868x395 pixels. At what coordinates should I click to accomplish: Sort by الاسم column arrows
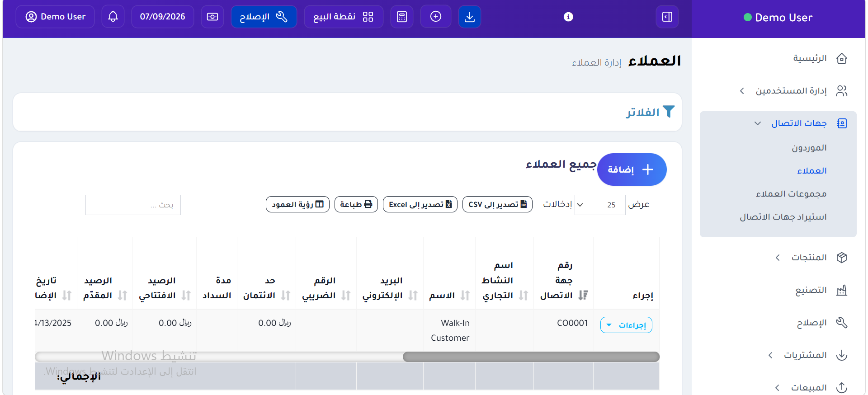[x=465, y=296]
